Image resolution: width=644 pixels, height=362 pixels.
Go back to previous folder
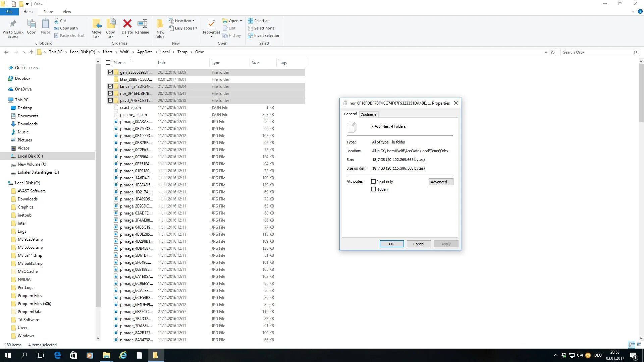point(6,52)
